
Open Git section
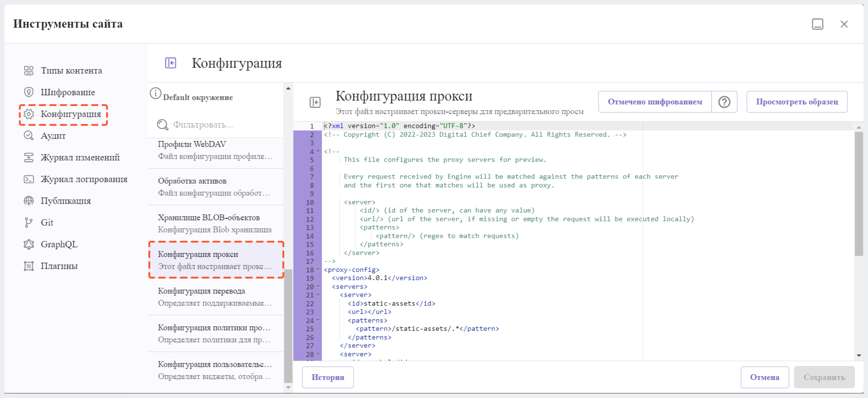pyautogui.click(x=47, y=223)
